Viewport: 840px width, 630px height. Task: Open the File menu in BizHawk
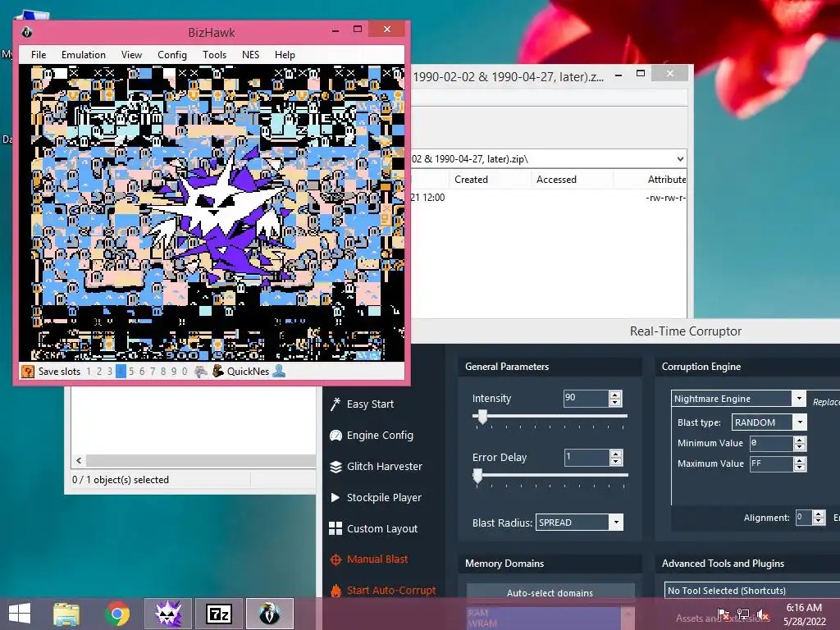(x=39, y=55)
